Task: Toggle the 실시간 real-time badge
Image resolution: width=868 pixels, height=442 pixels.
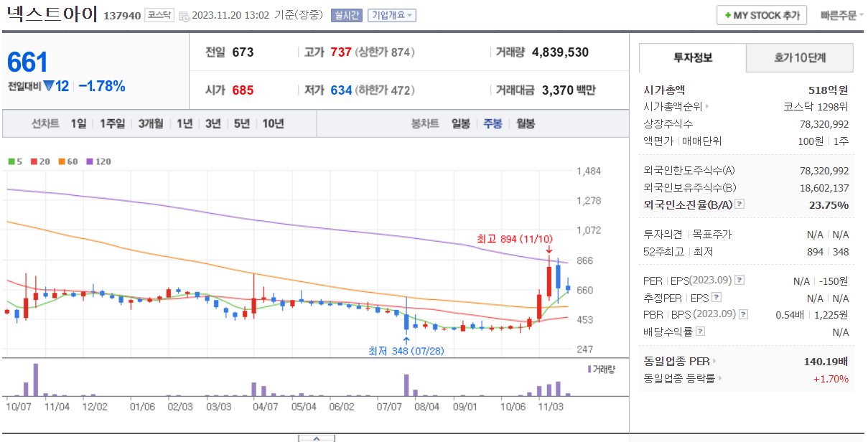Action: coord(347,15)
